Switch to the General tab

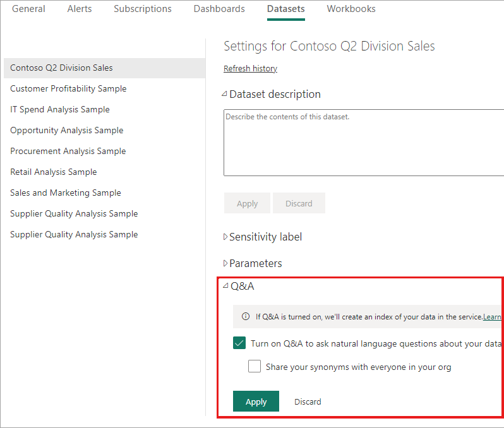[x=28, y=9]
